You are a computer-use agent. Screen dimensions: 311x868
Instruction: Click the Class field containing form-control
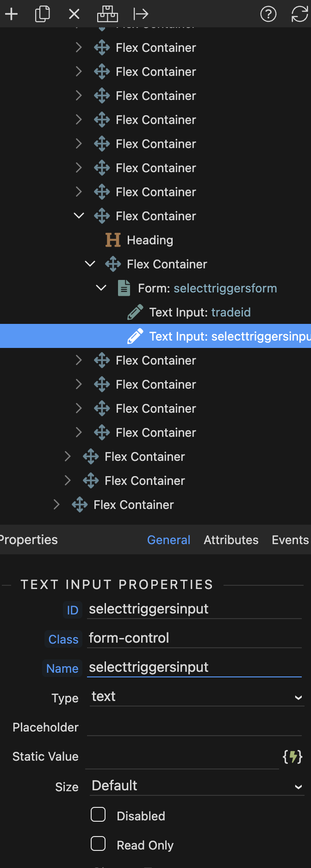pyautogui.click(x=194, y=639)
